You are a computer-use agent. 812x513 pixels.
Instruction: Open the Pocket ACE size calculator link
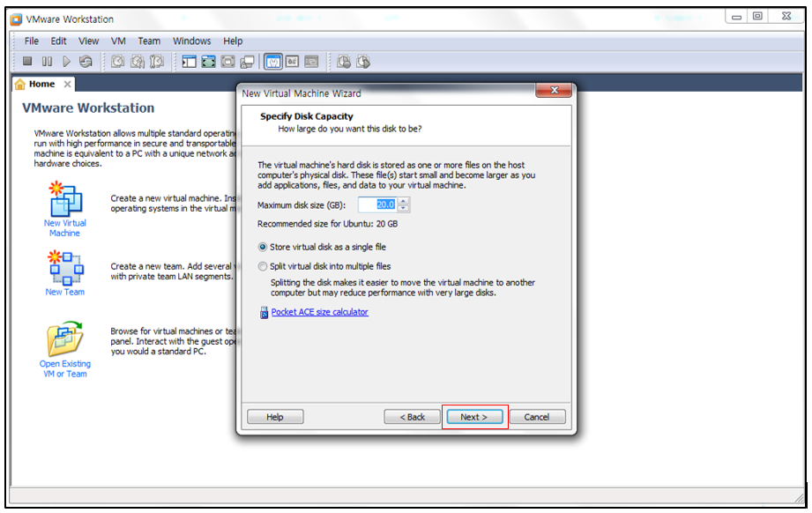click(319, 312)
